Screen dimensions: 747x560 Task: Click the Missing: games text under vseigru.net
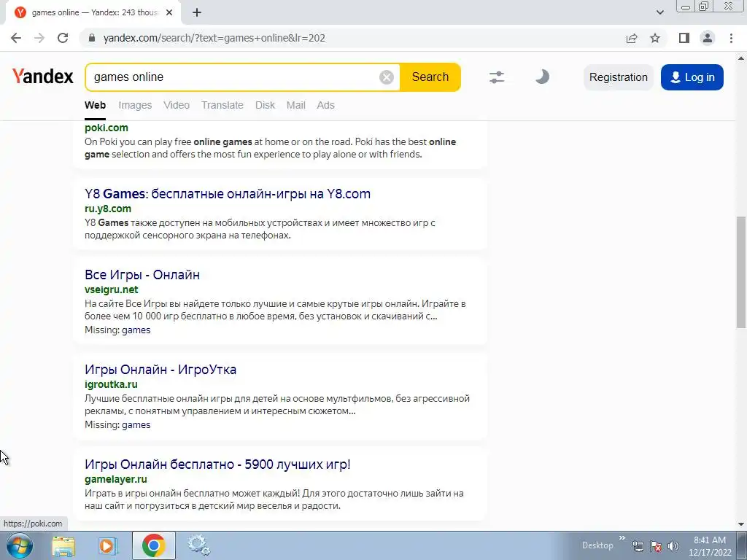(117, 330)
